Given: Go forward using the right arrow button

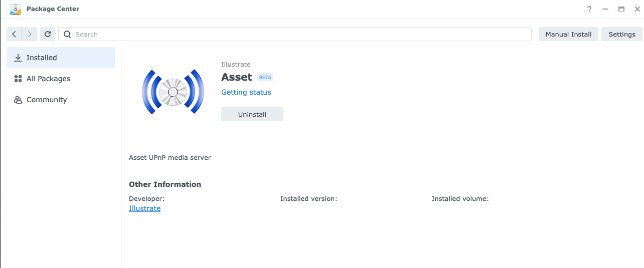Looking at the screenshot, I should pyautogui.click(x=30, y=34).
